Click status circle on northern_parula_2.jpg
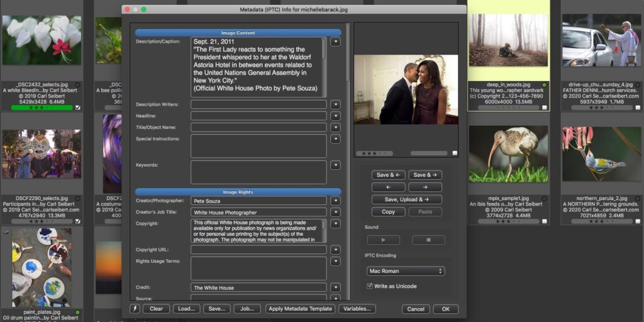The width and height of the screenshot is (644, 322). (x=638, y=198)
